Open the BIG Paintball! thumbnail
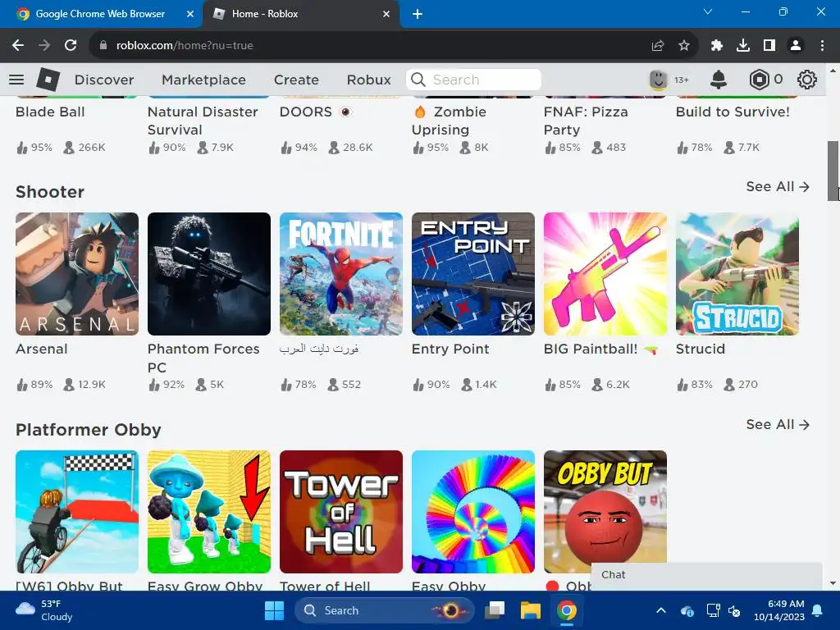 pos(605,274)
